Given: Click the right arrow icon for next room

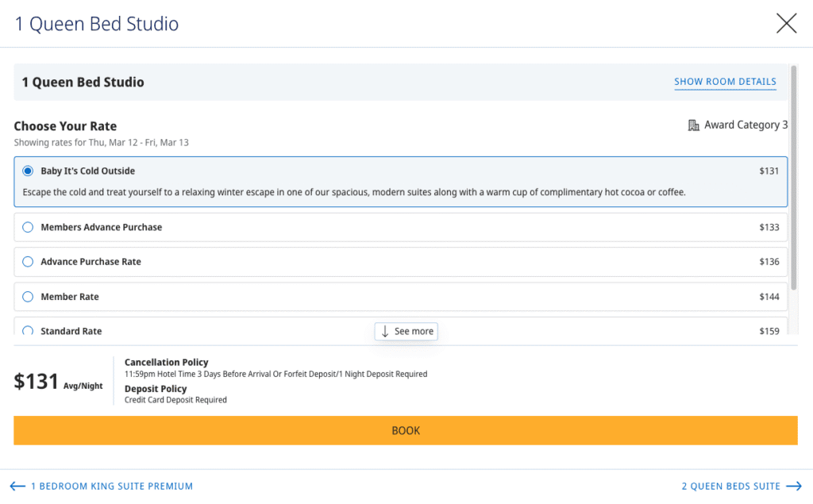Looking at the screenshot, I should 794,486.
